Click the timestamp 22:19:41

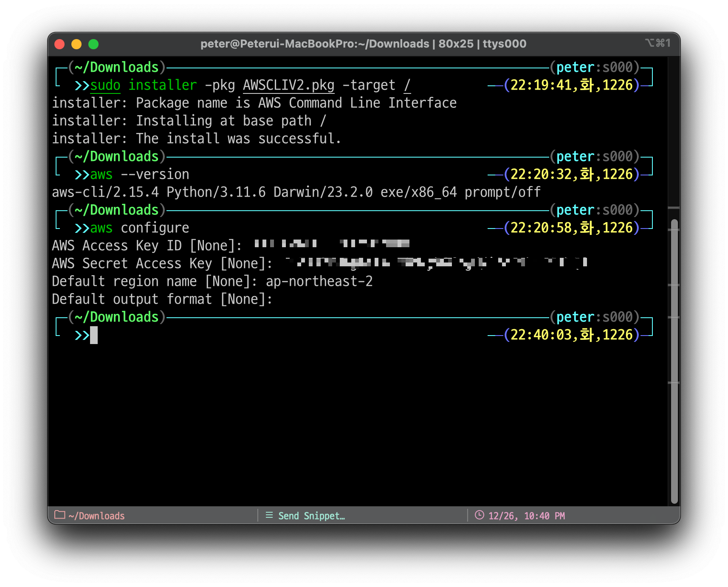(541, 85)
